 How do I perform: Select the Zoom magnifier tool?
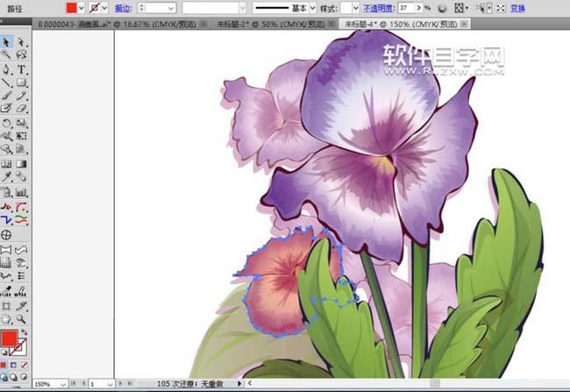click(22, 318)
